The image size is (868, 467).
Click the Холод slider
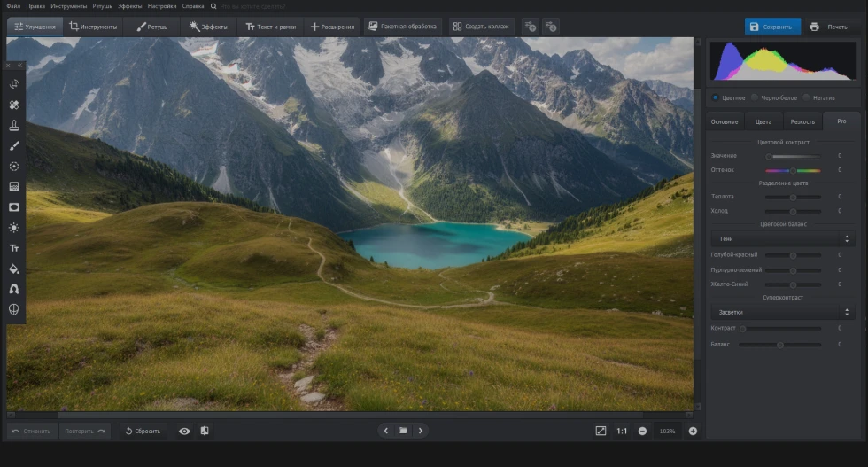[x=794, y=212]
